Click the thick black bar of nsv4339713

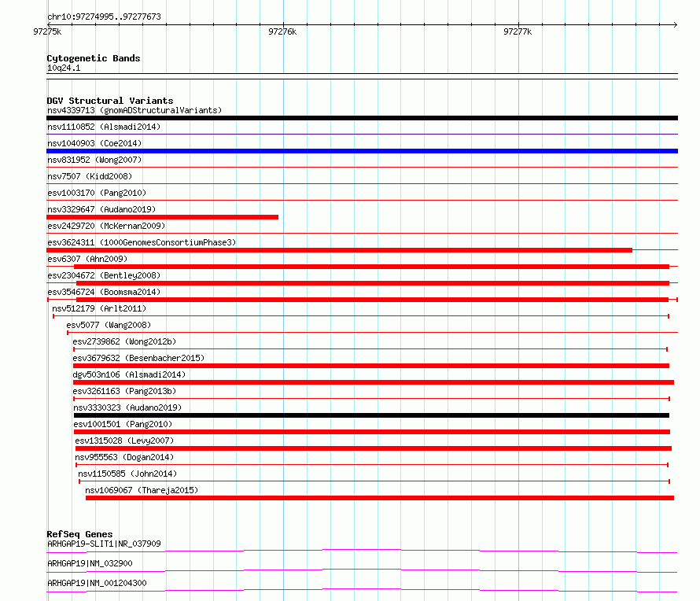tap(362, 118)
